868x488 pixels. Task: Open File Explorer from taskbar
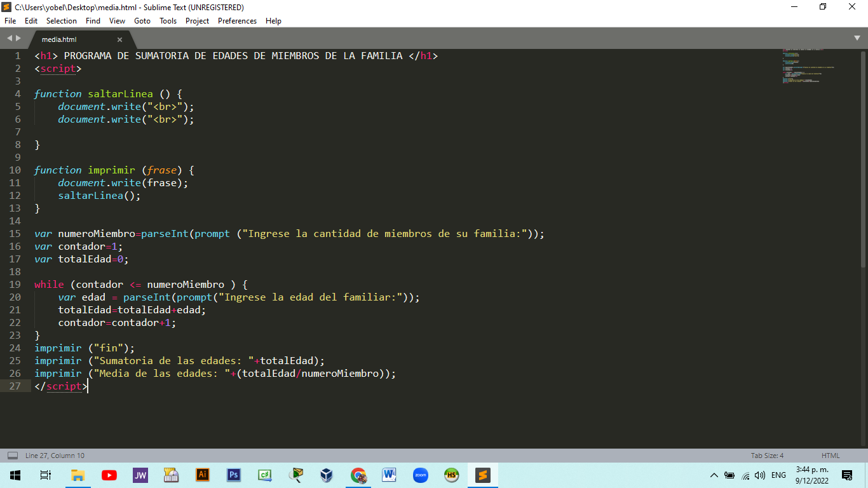coord(78,475)
